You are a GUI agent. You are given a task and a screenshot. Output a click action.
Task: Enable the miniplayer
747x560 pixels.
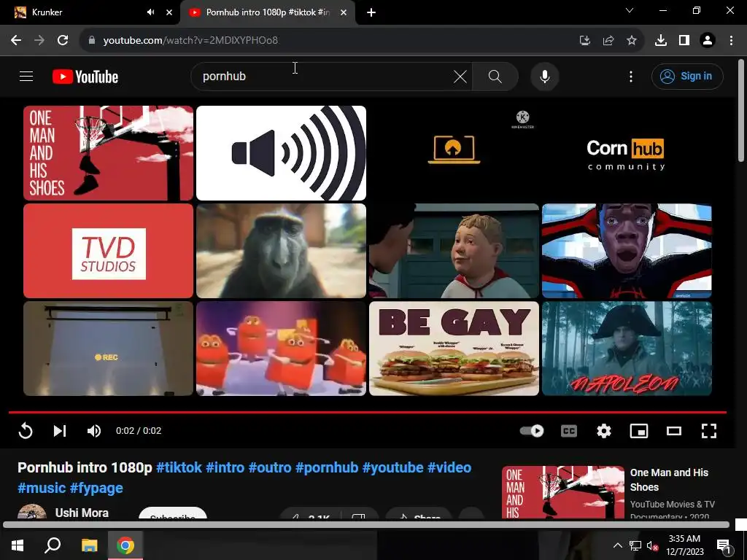[x=639, y=431]
